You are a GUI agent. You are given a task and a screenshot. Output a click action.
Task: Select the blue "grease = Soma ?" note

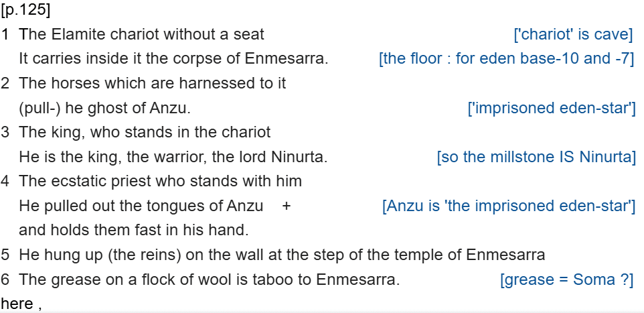pyautogui.click(x=566, y=279)
